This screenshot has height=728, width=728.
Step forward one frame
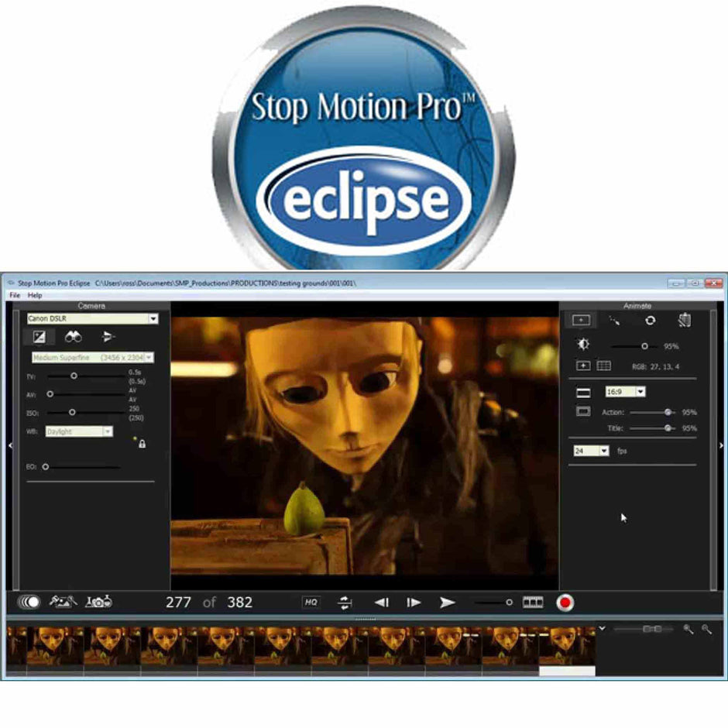pyautogui.click(x=414, y=603)
